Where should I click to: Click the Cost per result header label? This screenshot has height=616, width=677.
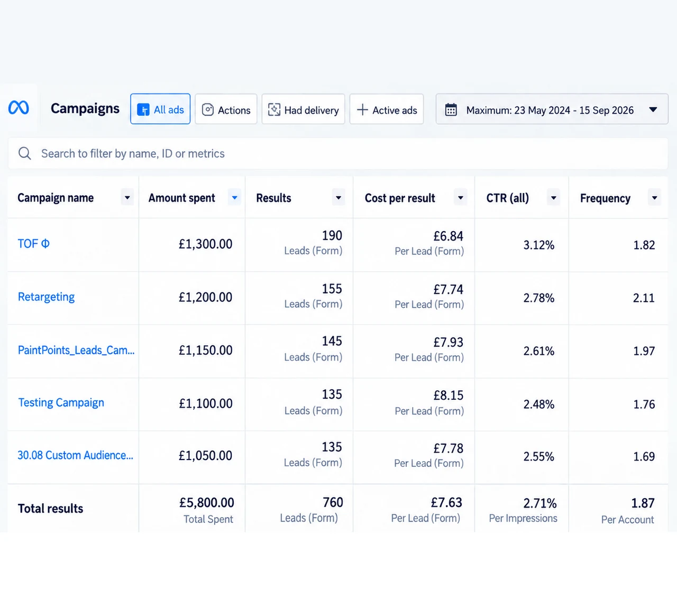(x=400, y=198)
